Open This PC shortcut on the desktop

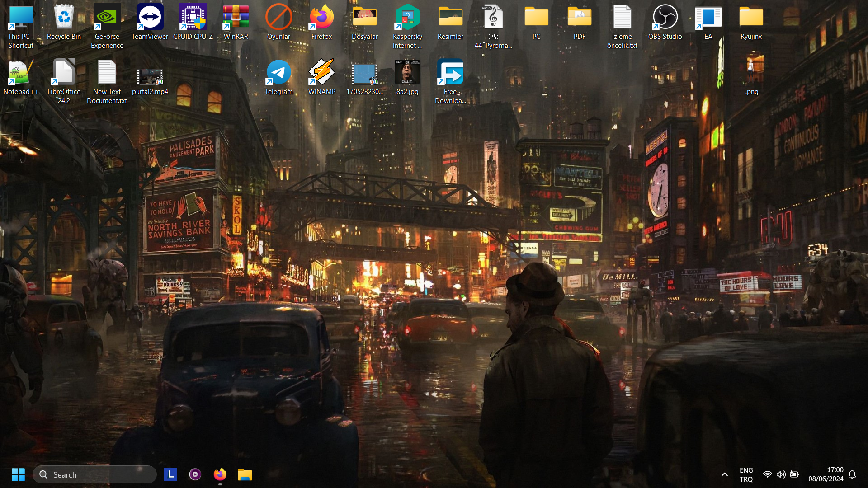pyautogui.click(x=21, y=26)
